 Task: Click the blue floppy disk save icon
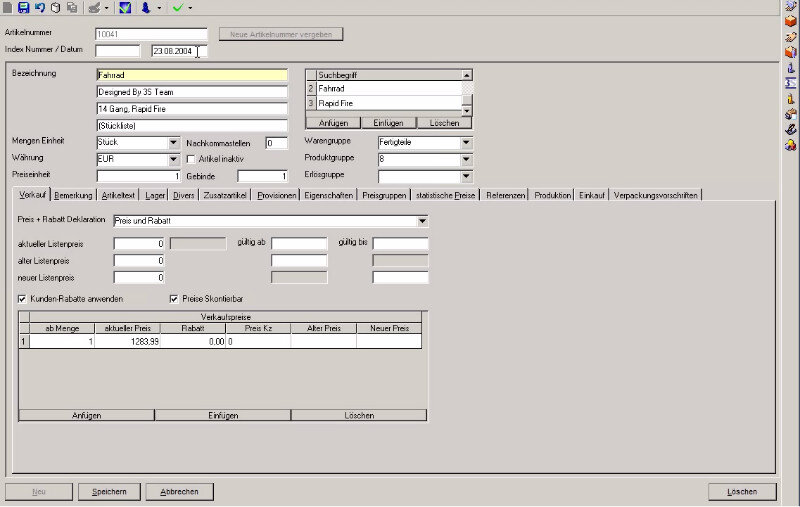[x=23, y=7]
